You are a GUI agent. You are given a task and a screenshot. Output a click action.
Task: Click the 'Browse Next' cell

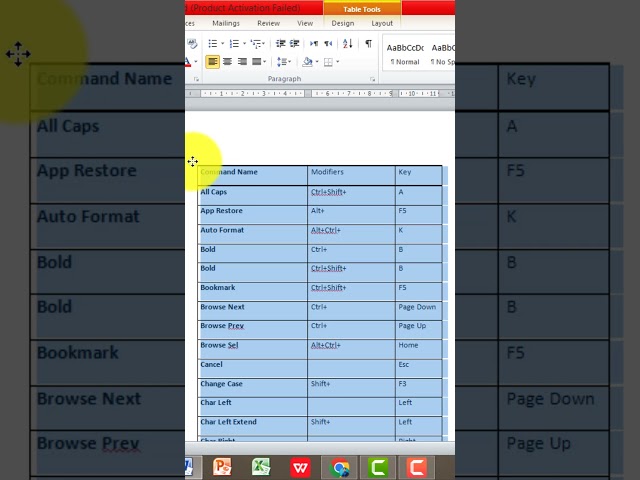click(x=253, y=311)
